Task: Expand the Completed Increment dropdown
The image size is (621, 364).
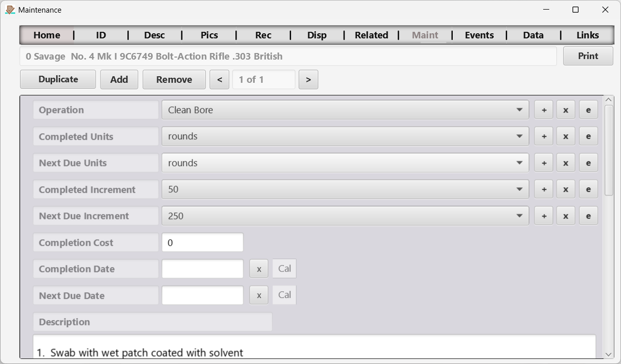Action: point(345,189)
